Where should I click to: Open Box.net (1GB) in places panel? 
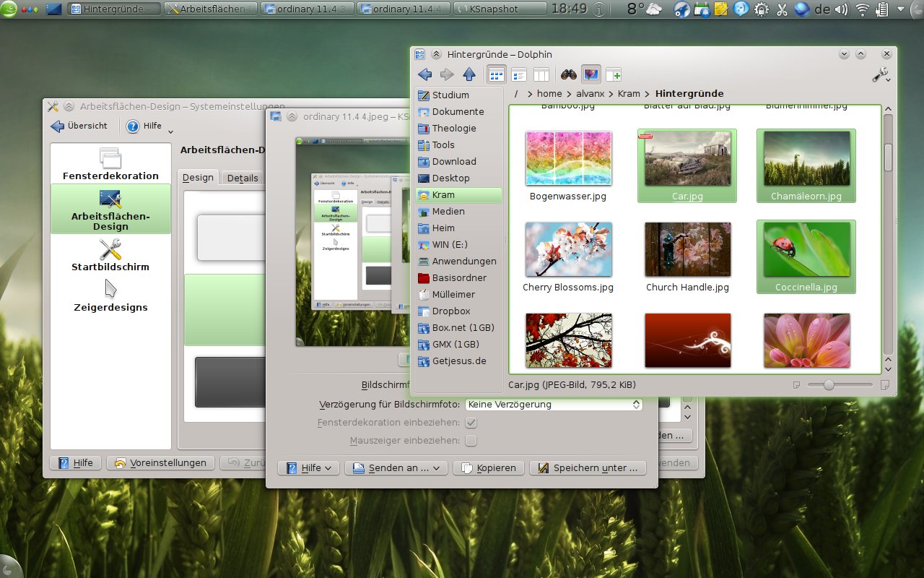458,327
